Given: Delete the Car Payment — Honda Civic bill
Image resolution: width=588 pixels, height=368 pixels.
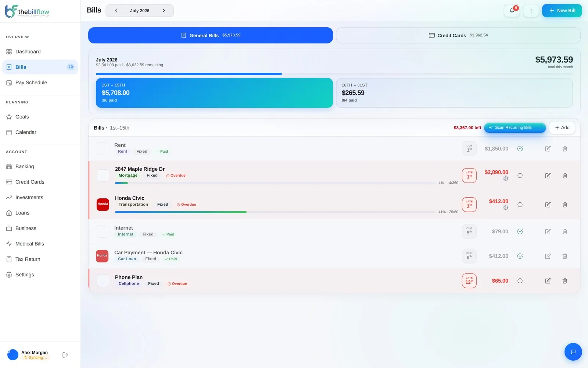Looking at the screenshot, I should (x=565, y=256).
